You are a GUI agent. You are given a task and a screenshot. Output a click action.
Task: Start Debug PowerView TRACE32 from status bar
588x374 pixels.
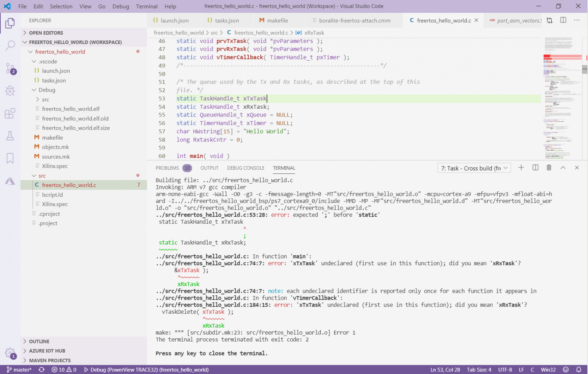(146, 370)
